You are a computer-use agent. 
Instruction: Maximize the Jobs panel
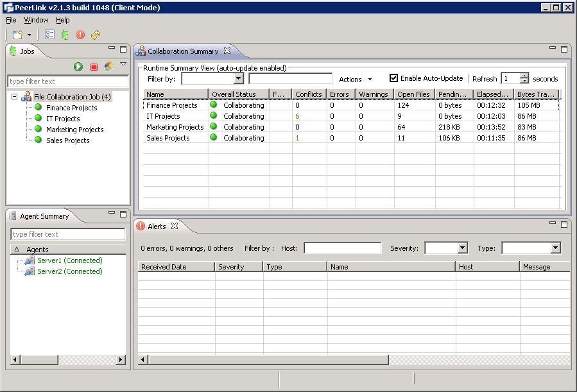coord(123,49)
